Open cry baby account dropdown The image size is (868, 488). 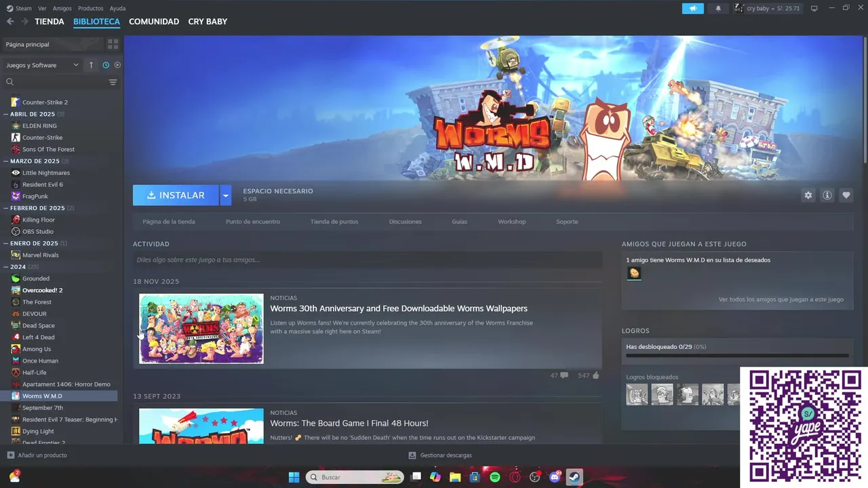(x=768, y=8)
